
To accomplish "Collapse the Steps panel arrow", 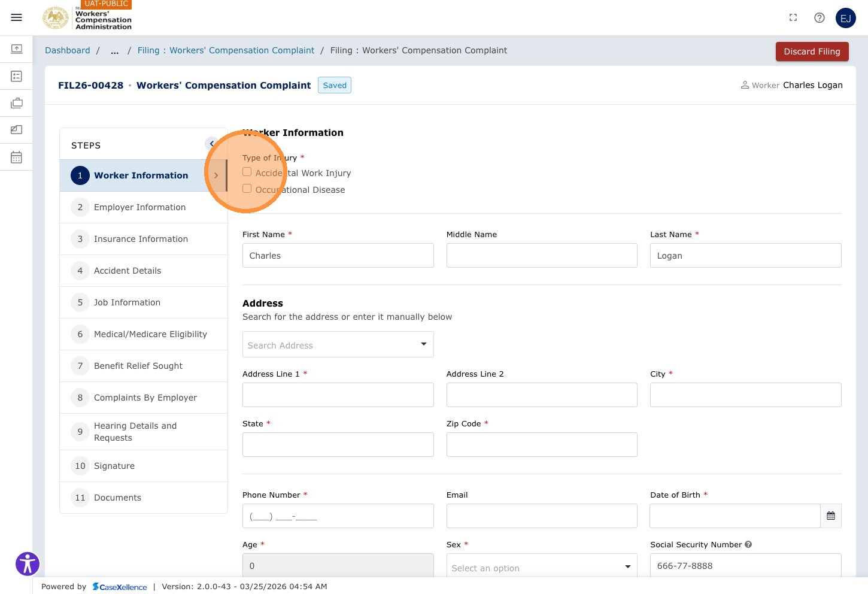I will tap(211, 144).
